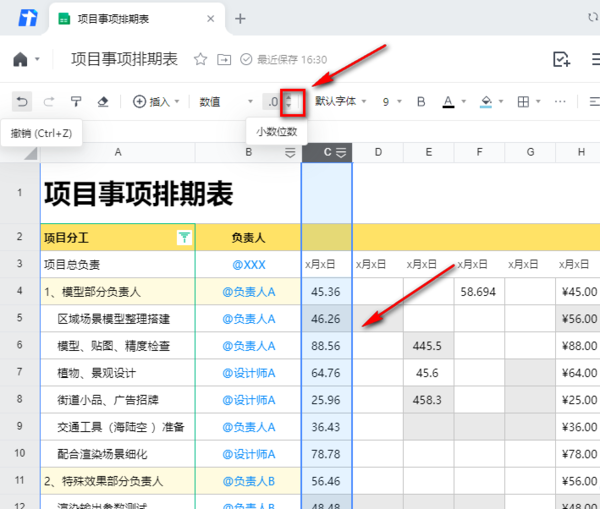
Task: Expand the 默认字体 font dropdown
Action: 341,101
